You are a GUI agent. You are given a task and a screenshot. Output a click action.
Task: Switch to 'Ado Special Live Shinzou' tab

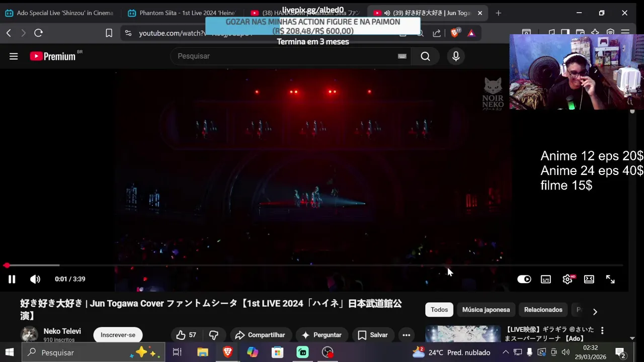(x=60, y=13)
